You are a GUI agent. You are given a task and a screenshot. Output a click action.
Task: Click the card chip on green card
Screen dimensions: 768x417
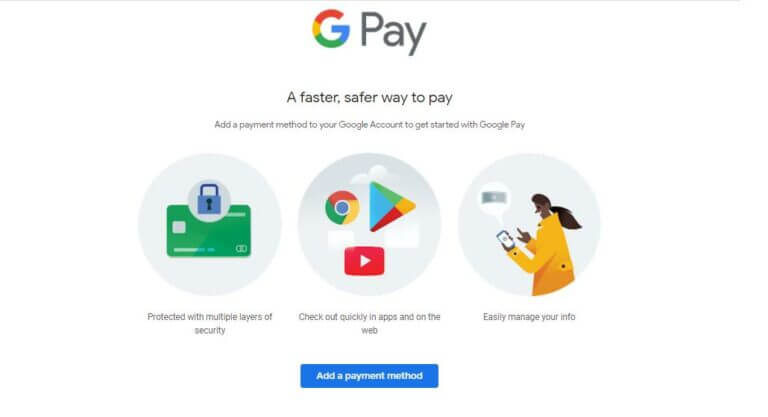click(x=179, y=227)
